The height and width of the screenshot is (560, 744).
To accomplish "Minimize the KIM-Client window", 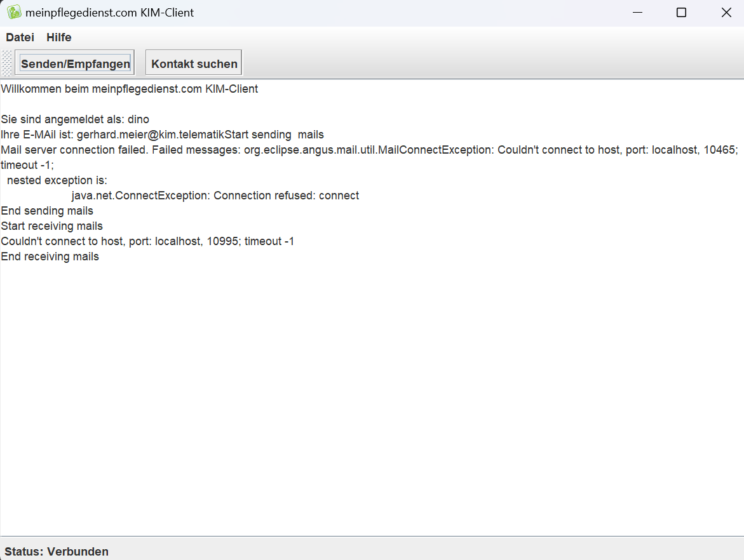I will [x=636, y=12].
